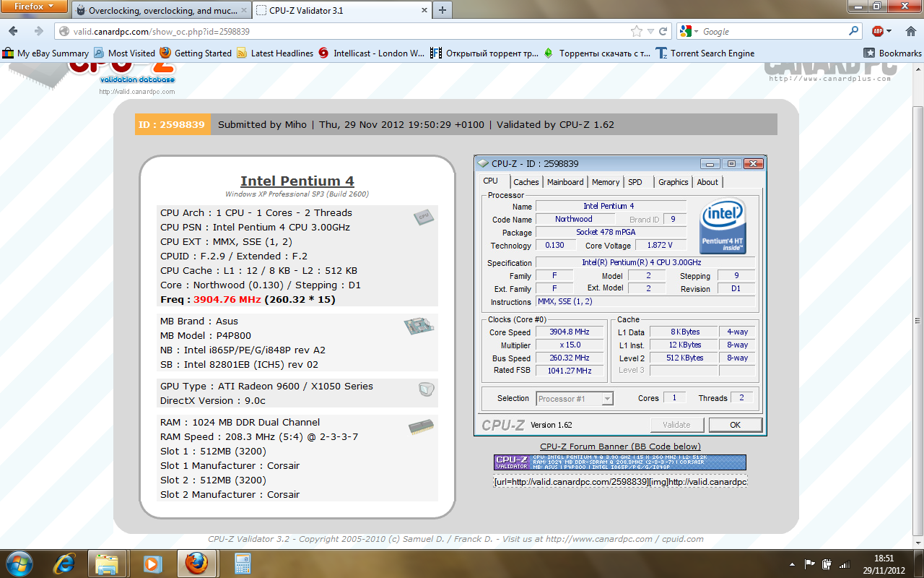Open the Latest Headlines feed bookmark

click(x=274, y=53)
